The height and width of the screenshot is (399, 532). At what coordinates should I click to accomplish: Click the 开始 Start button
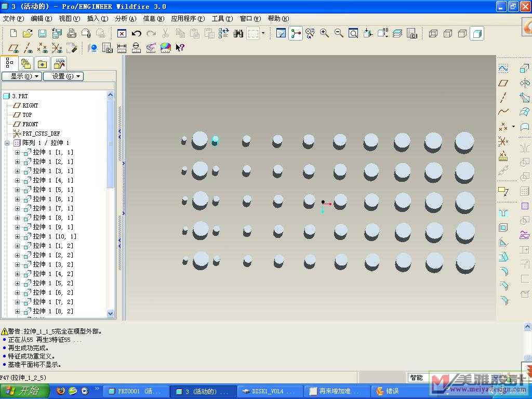click(24, 391)
